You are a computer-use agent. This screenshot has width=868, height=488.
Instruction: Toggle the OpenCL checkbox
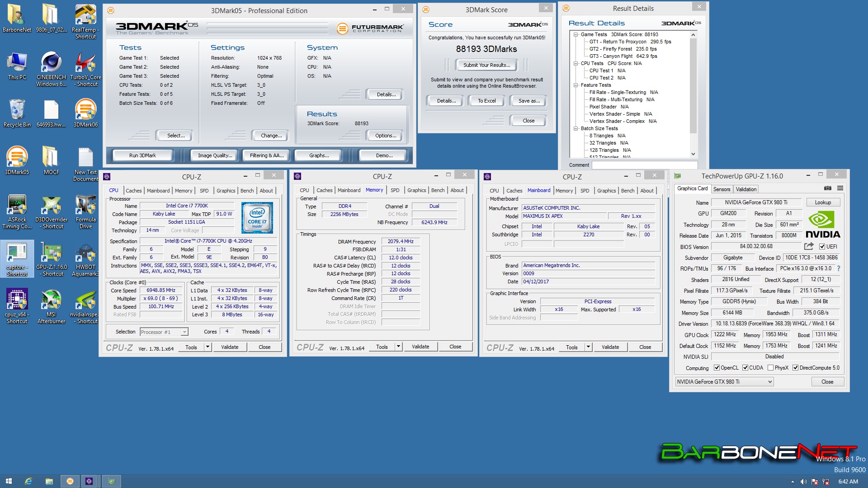717,368
